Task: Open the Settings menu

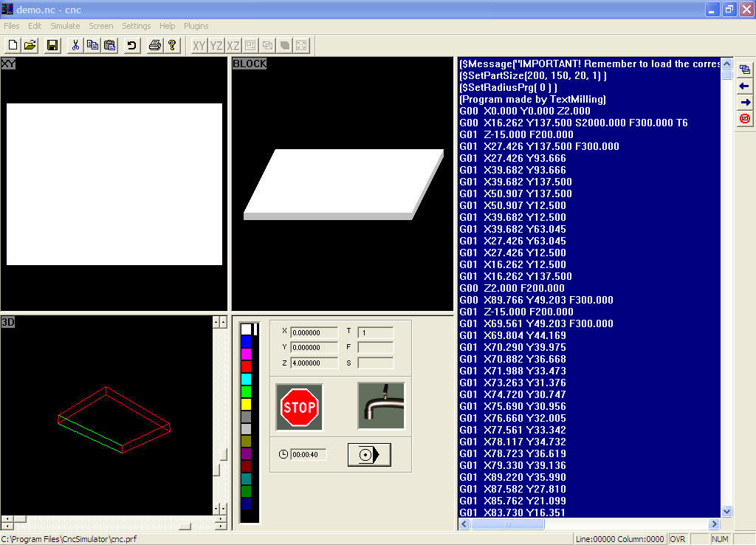Action: pos(137,26)
